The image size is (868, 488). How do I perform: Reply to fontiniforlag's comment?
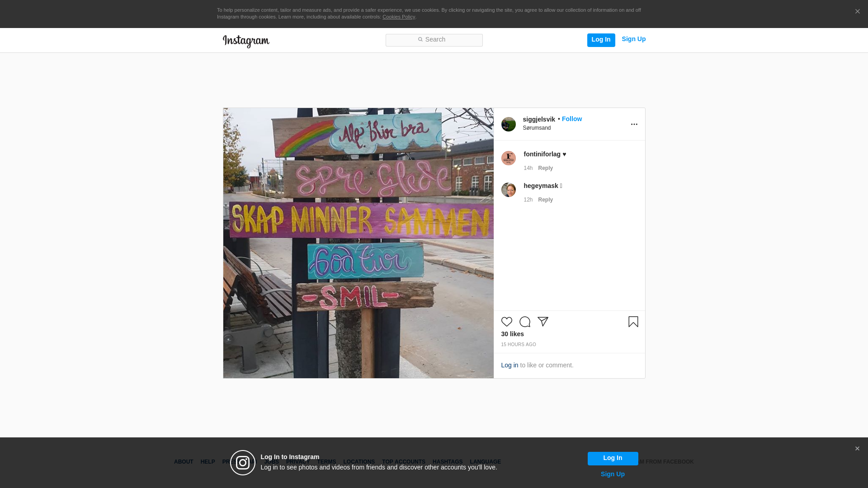pos(545,168)
